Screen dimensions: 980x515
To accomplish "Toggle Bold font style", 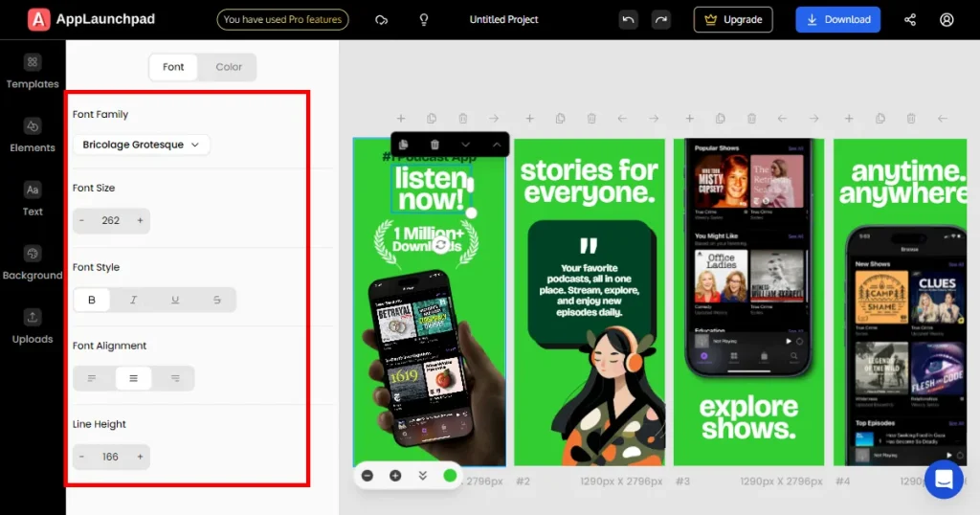I will 91,300.
